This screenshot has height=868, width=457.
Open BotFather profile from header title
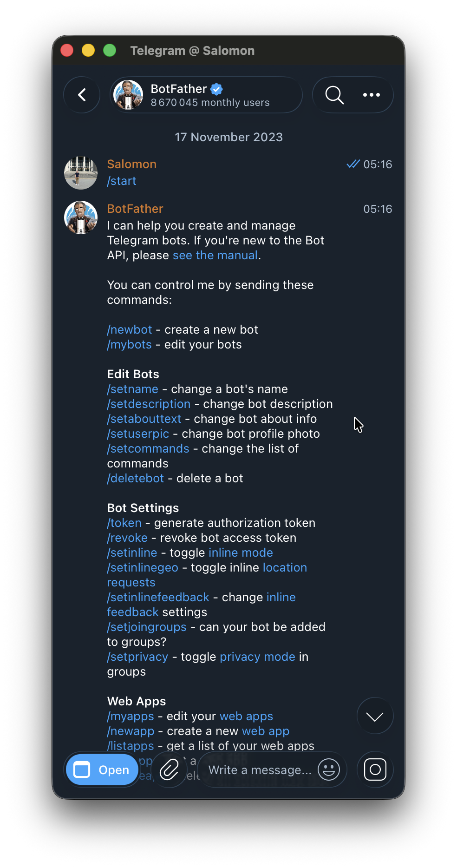pyautogui.click(x=179, y=89)
